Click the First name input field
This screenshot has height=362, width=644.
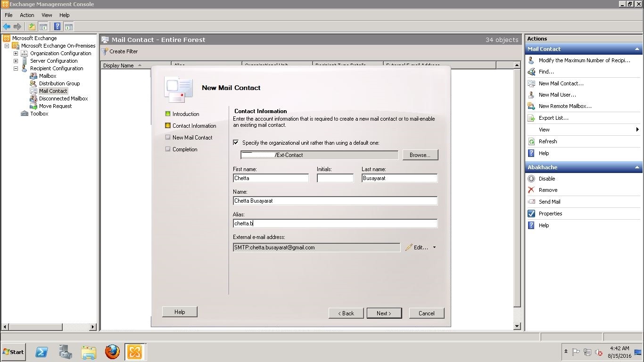(271, 178)
